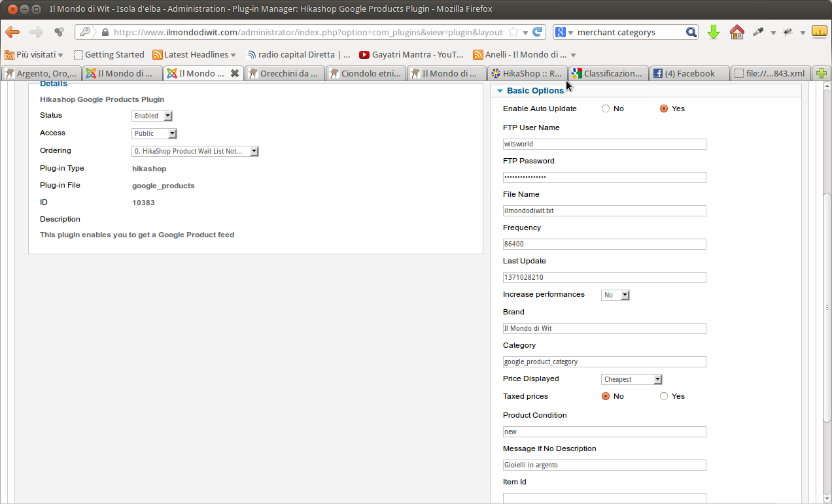Reload the page with the refresh icon
Screen dimensions: 832x504
click(538, 32)
